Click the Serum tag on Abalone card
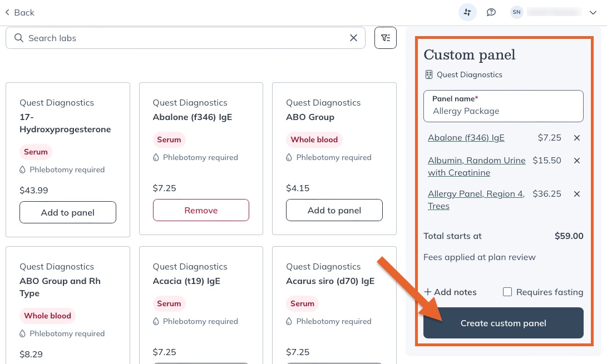607x364 pixels. pyautogui.click(x=169, y=139)
